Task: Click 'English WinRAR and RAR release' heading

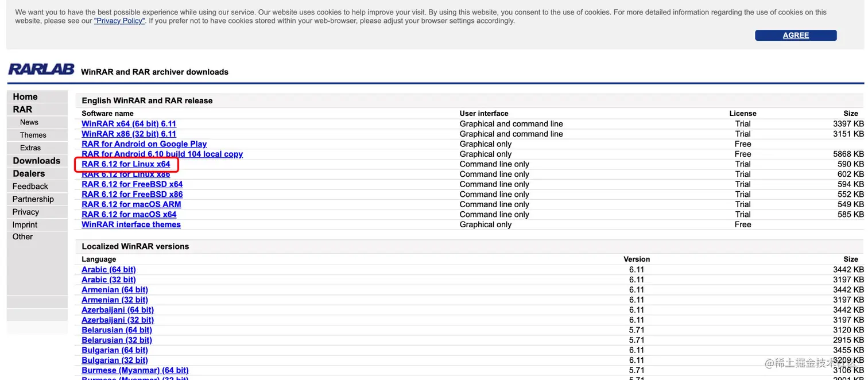Action: 147,100
